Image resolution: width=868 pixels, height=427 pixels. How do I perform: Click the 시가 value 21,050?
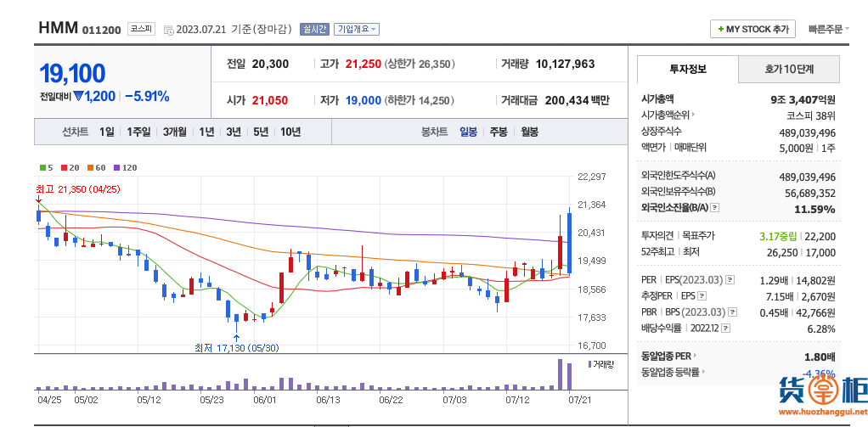(269, 101)
